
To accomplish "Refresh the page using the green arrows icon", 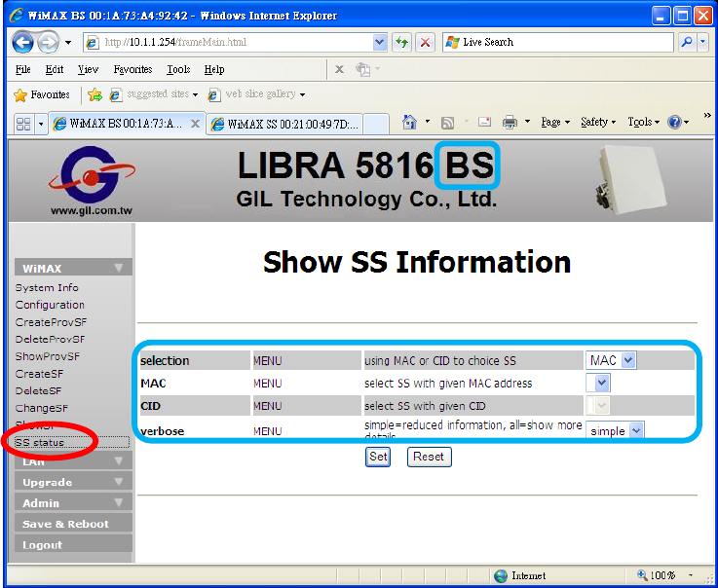I will [x=401, y=43].
